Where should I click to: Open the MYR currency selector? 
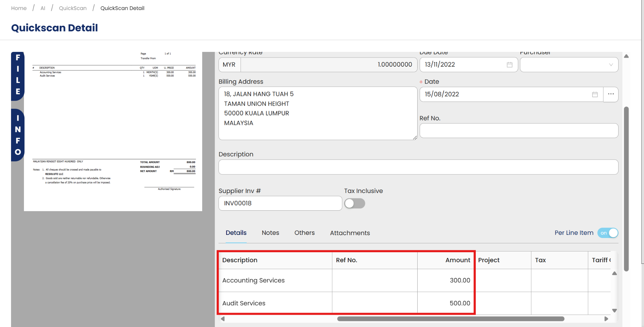229,65
